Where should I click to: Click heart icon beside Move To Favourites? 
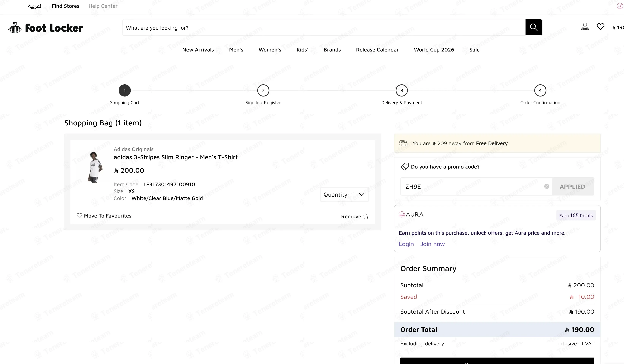point(79,215)
